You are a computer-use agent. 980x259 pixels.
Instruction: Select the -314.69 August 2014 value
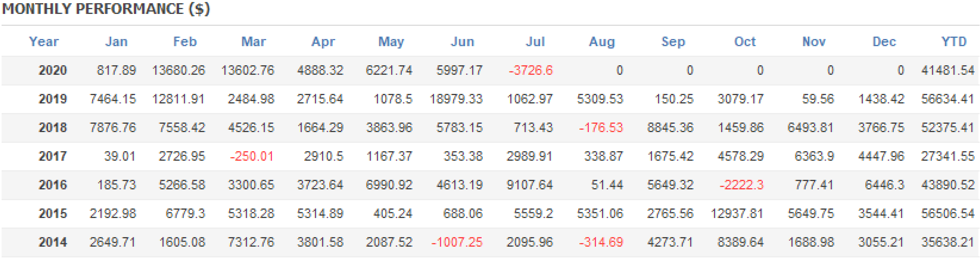click(x=601, y=242)
